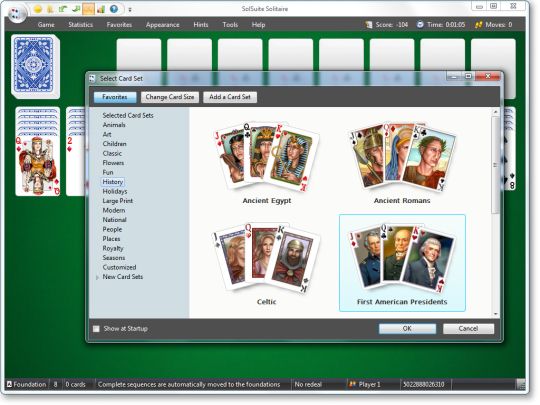Image resolution: width=540 pixels, height=405 pixels.
Task: Choose First American Presidents card set
Action: (402, 263)
